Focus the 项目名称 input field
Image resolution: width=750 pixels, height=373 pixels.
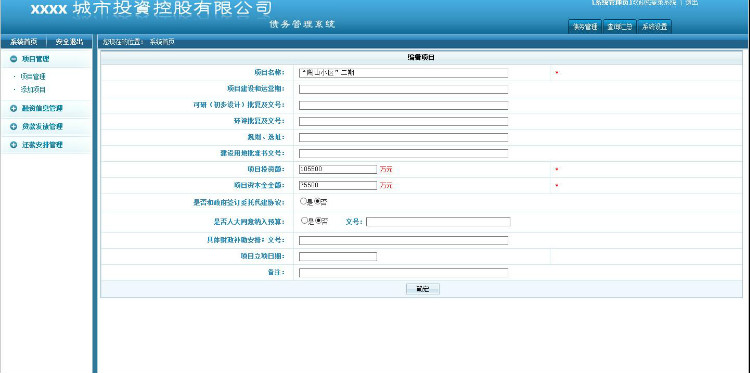click(x=403, y=73)
